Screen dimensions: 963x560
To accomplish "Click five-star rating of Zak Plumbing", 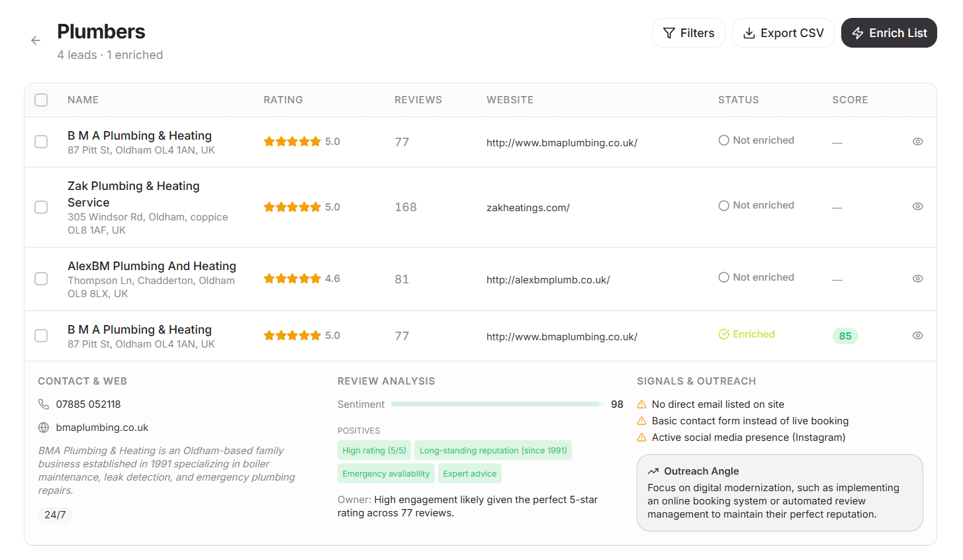I will click(x=292, y=207).
